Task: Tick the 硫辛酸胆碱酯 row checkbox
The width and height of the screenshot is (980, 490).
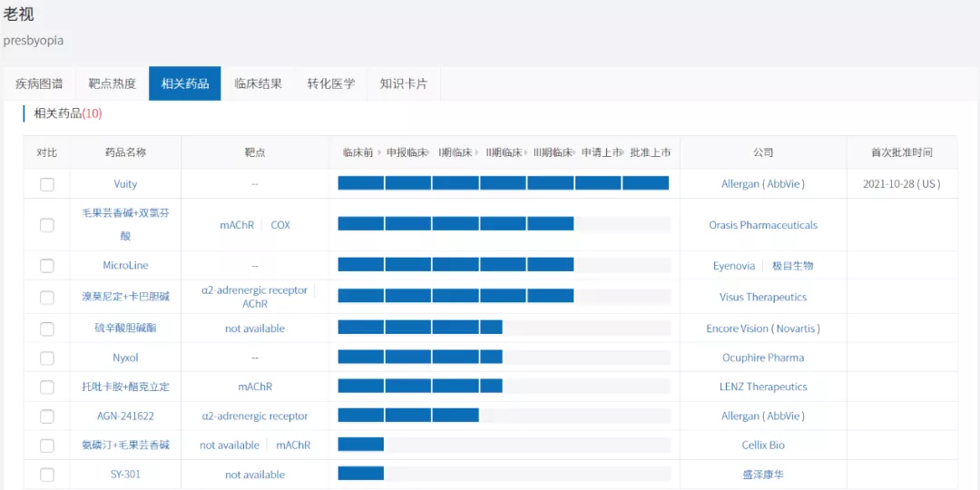Action: tap(47, 328)
